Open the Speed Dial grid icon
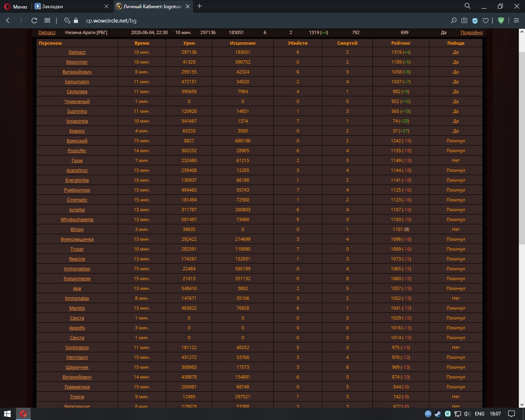This screenshot has height=420, width=525. 48,21
